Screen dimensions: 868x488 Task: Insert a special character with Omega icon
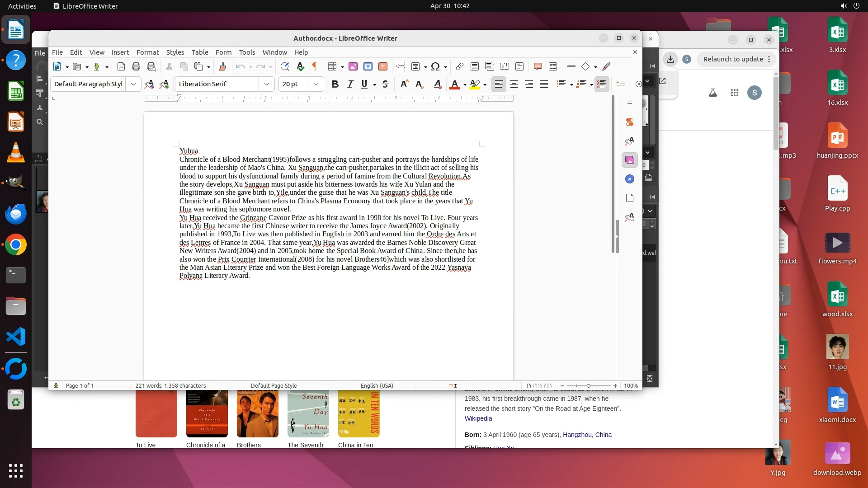(435, 67)
